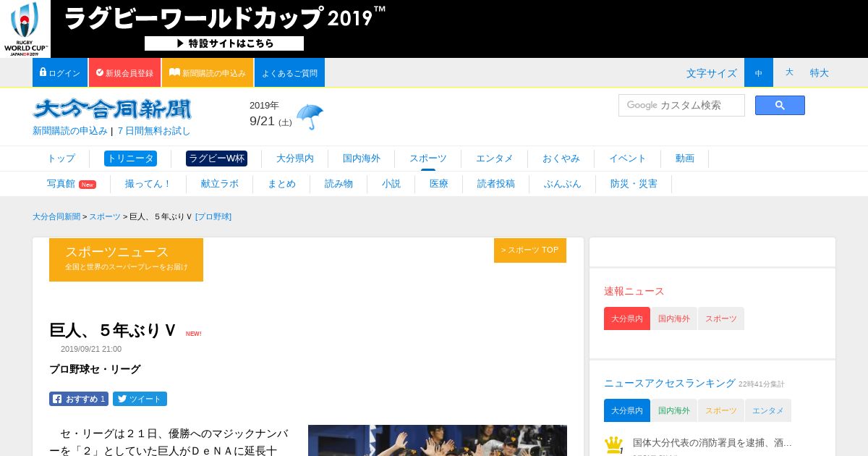The image size is (868, 456).
Task: Select スポーツ tab in access ranking
Action: click(x=721, y=410)
